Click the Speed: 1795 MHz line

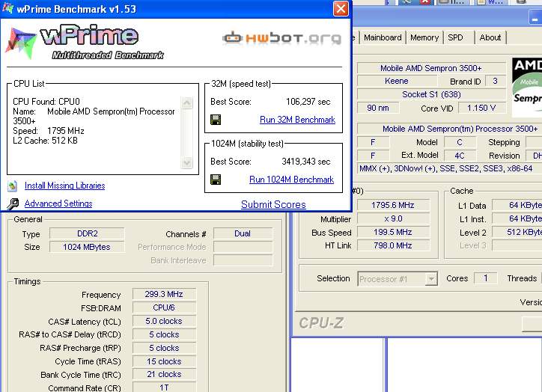click(49, 131)
